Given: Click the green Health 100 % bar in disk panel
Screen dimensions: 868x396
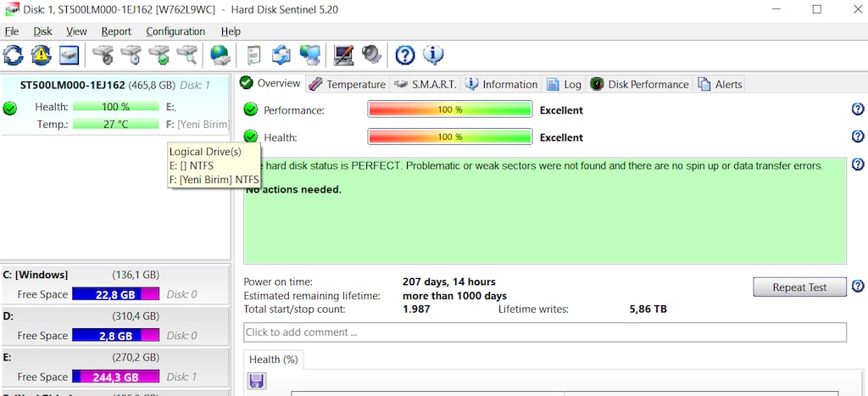Looking at the screenshot, I should (115, 106).
